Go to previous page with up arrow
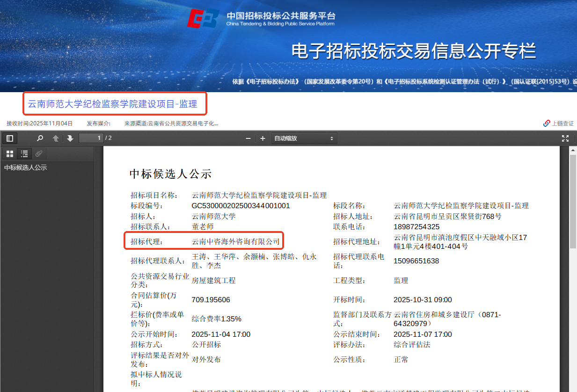 (x=56, y=138)
